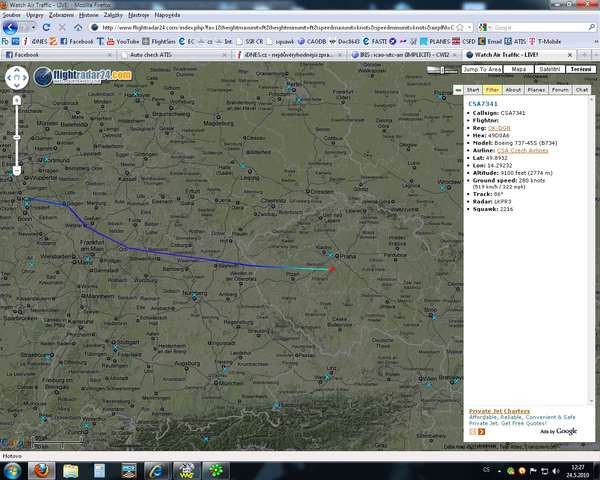600x480 pixels.
Task: Open the Jump To Area dropdown
Action: point(482,69)
